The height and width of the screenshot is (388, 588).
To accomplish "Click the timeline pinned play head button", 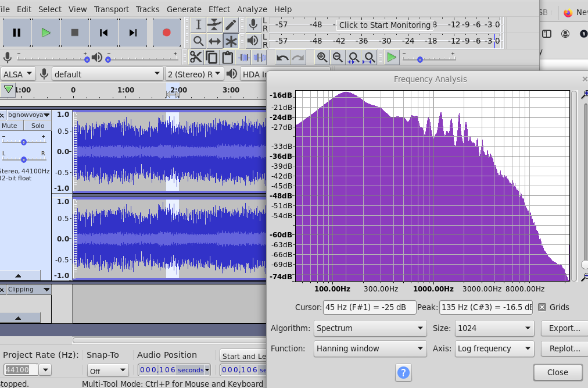I will [8, 90].
